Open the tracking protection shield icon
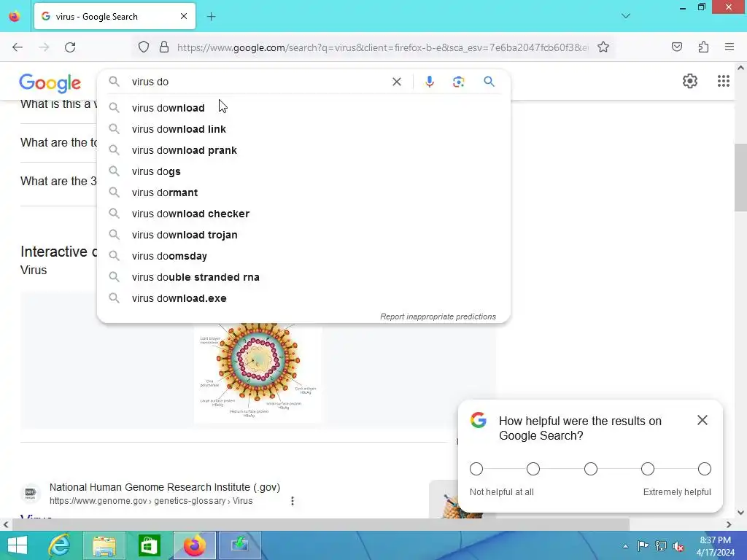This screenshot has height=560, width=747. pyautogui.click(x=144, y=47)
